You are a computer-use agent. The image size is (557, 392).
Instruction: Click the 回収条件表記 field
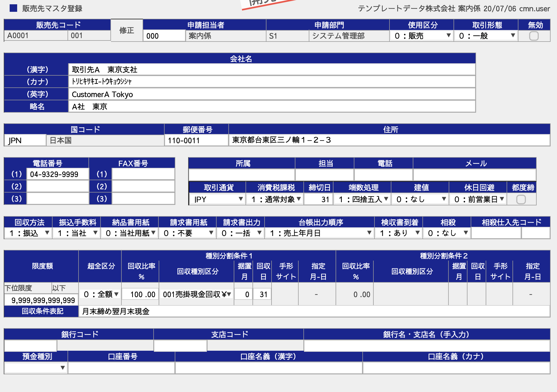[x=314, y=311]
